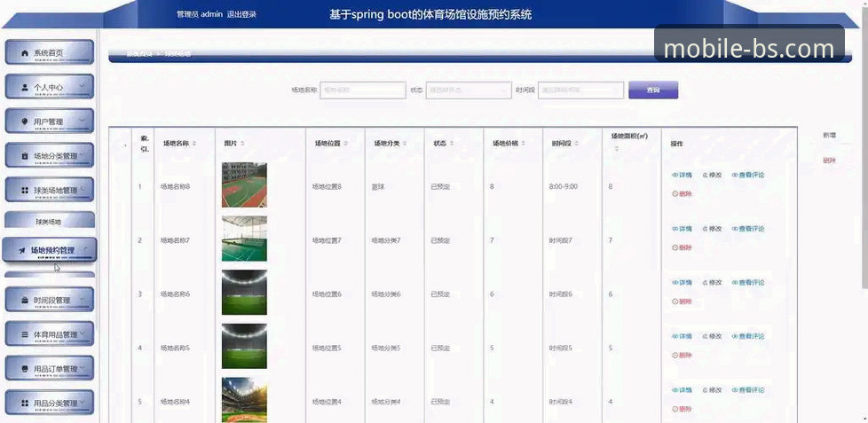This screenshot has height=423, width=868.
Task: View 详情 for 场地名称4 row
Action: coord(682,390)
